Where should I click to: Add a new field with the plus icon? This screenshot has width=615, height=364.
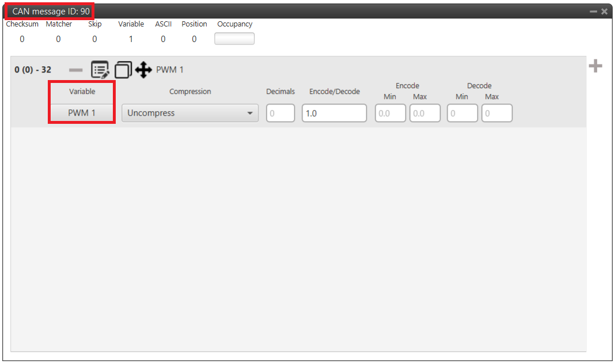tap(595, 66)
